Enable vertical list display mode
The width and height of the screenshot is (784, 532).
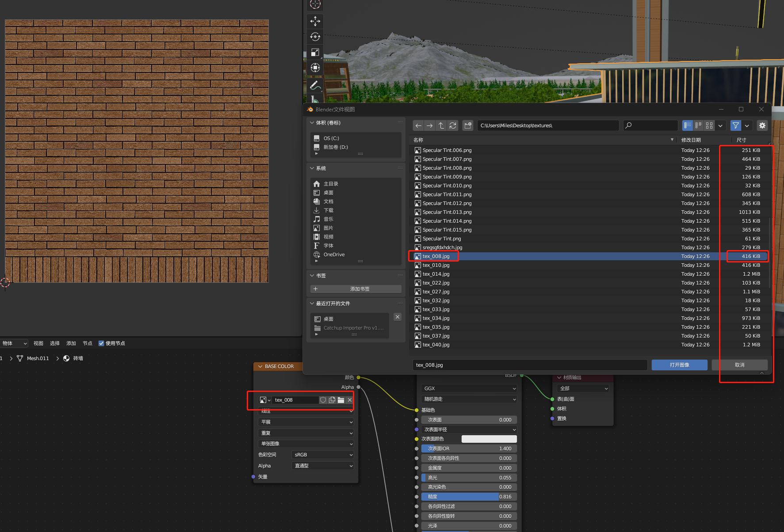point(688,126)
